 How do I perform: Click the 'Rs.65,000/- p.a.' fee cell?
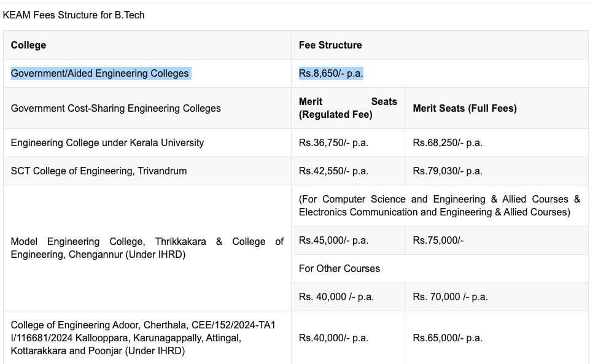coord(448,338)
